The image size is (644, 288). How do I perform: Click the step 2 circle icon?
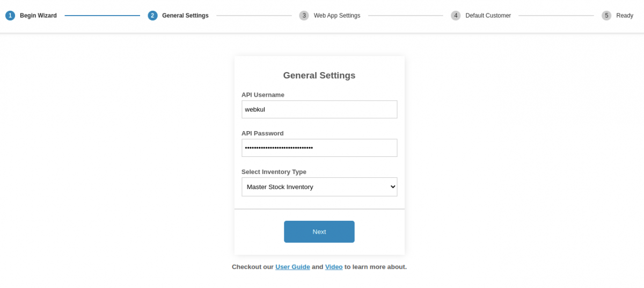coord(152,16)
